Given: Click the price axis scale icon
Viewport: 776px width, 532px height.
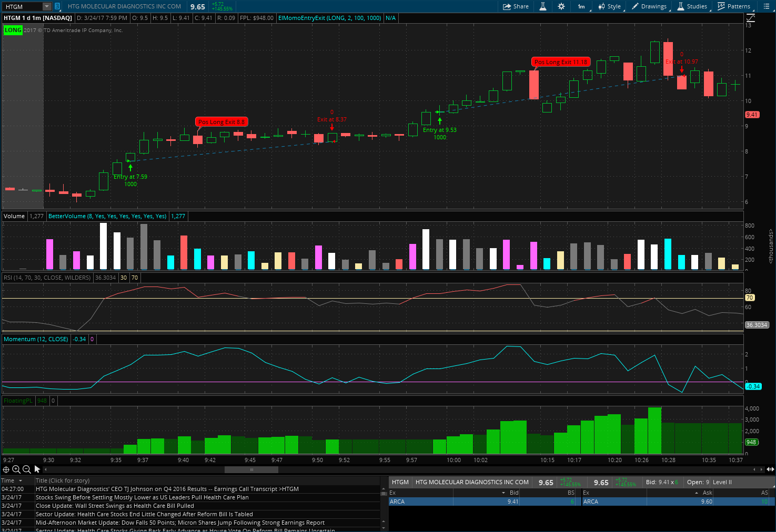Looking at the screenshot, I should coord(750,18).
